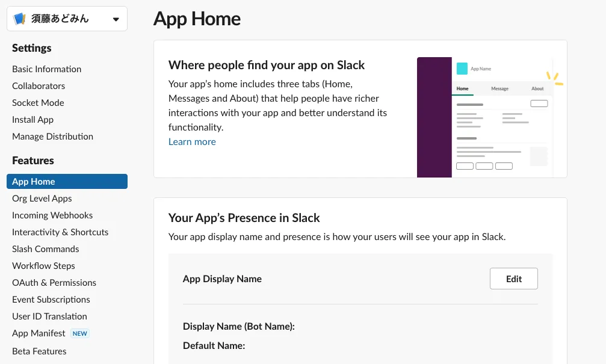Screen dimensions: 606x364
Task: Go to Incoming Webhooks
Action: coord(52,215)
